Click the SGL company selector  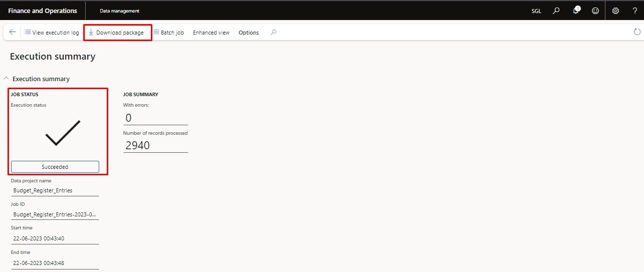tap(536, 11)
